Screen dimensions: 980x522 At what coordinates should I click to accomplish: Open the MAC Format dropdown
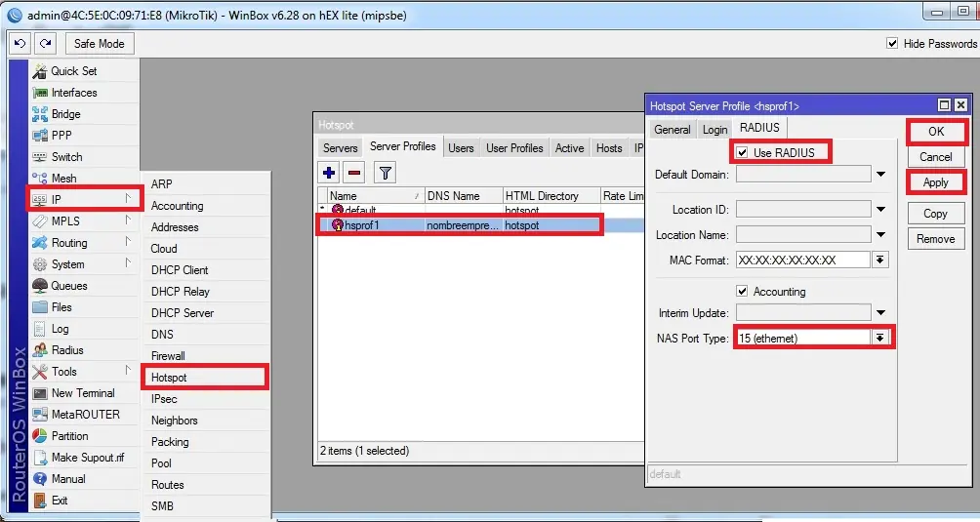click(880, 260)
